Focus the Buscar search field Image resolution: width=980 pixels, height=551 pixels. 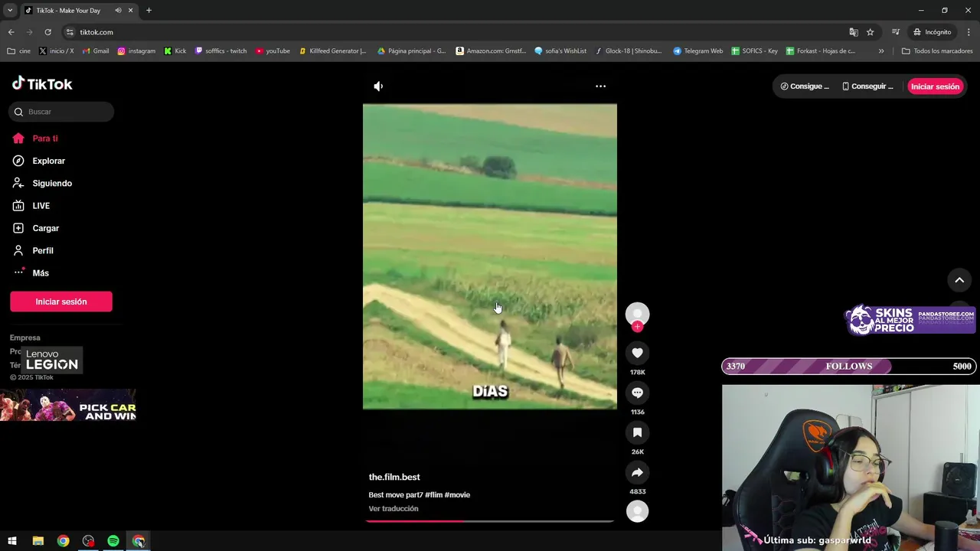61,112
